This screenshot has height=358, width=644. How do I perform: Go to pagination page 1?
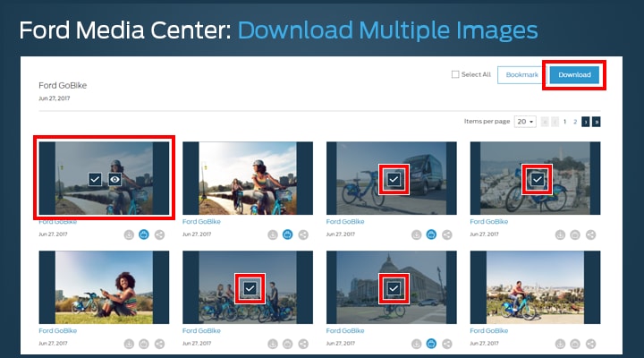click(x=564, y=122)
